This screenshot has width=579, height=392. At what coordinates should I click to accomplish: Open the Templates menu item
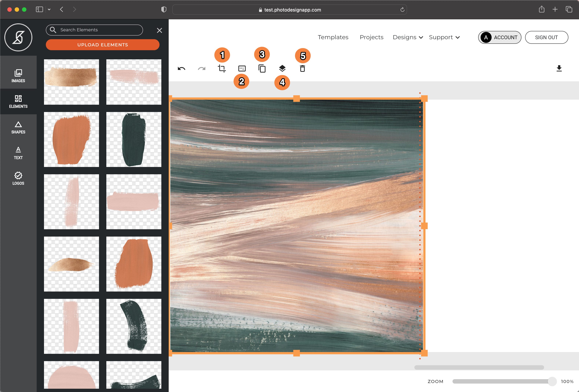click(333, 37)
